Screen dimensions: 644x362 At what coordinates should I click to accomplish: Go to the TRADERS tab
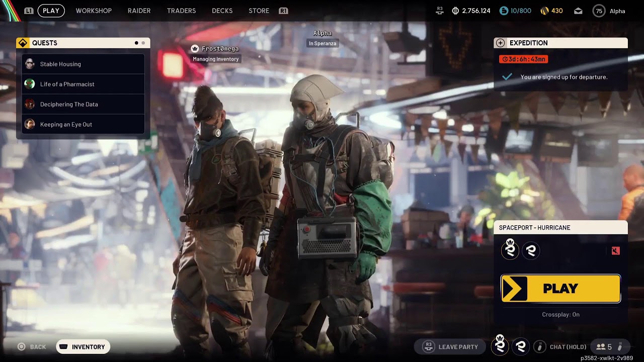coord(181,11)
